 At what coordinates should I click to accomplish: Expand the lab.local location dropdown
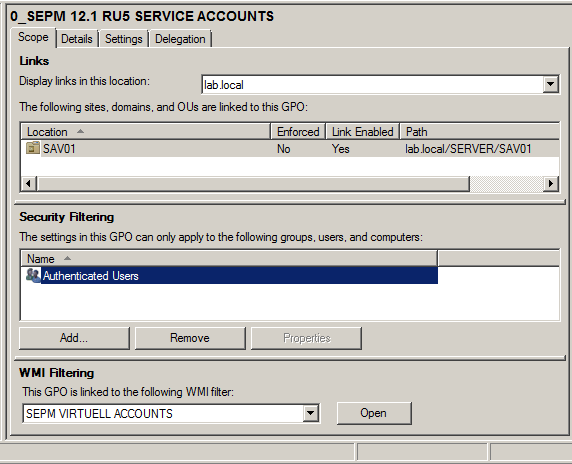[550, 85]
